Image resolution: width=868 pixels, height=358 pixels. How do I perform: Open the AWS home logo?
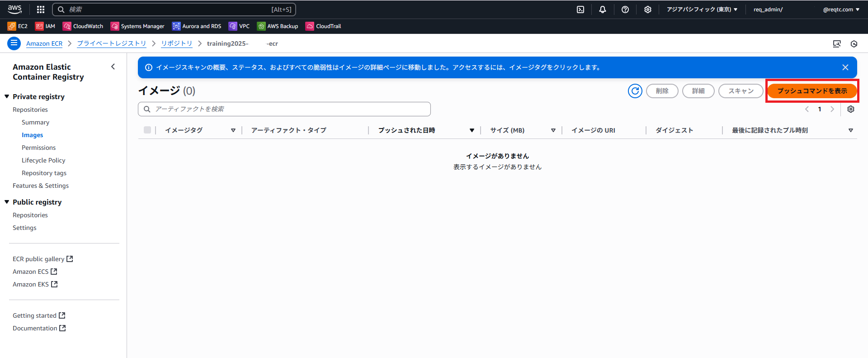(14, 9)
